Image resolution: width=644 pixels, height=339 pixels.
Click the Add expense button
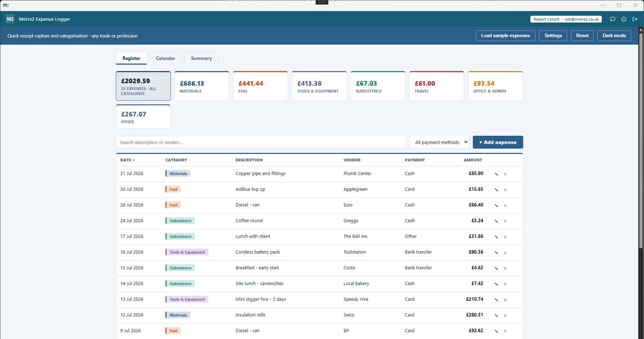click(498, 142)
